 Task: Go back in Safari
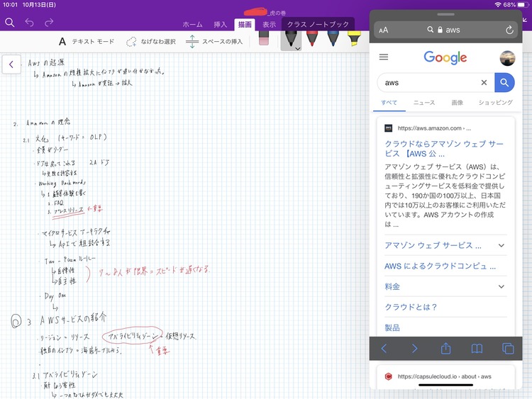(384, 349)
